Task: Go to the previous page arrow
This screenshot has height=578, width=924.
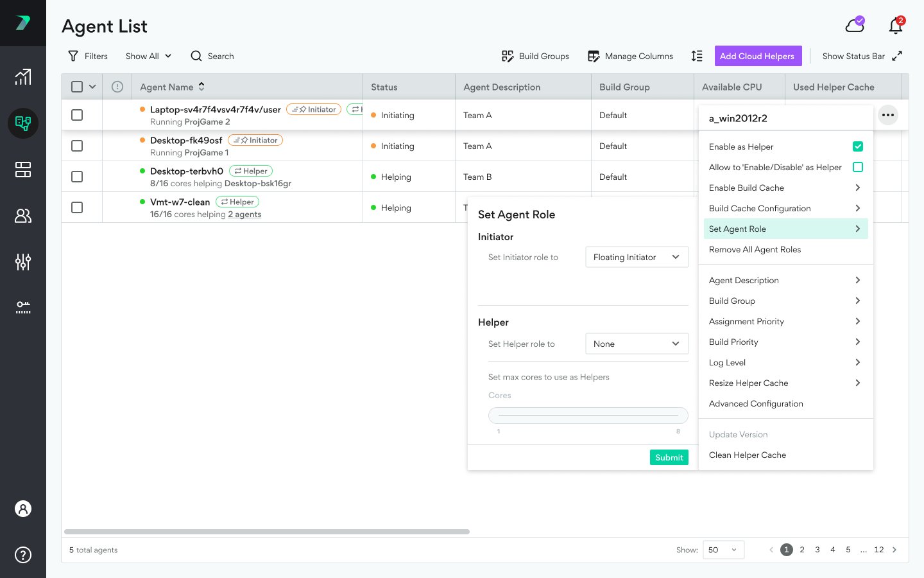Action: point(771,550)
